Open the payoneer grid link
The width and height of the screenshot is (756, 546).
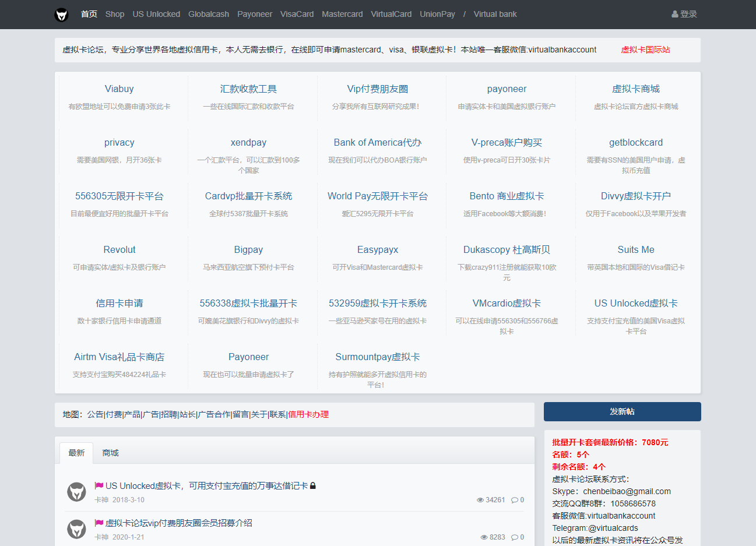(x=507, y=89)
